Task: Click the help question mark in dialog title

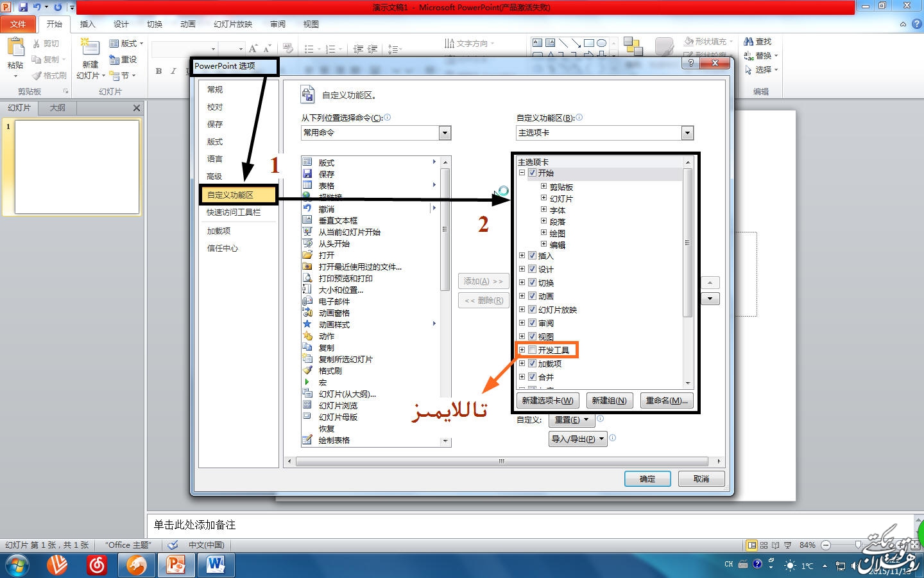Action: point(690,63)
